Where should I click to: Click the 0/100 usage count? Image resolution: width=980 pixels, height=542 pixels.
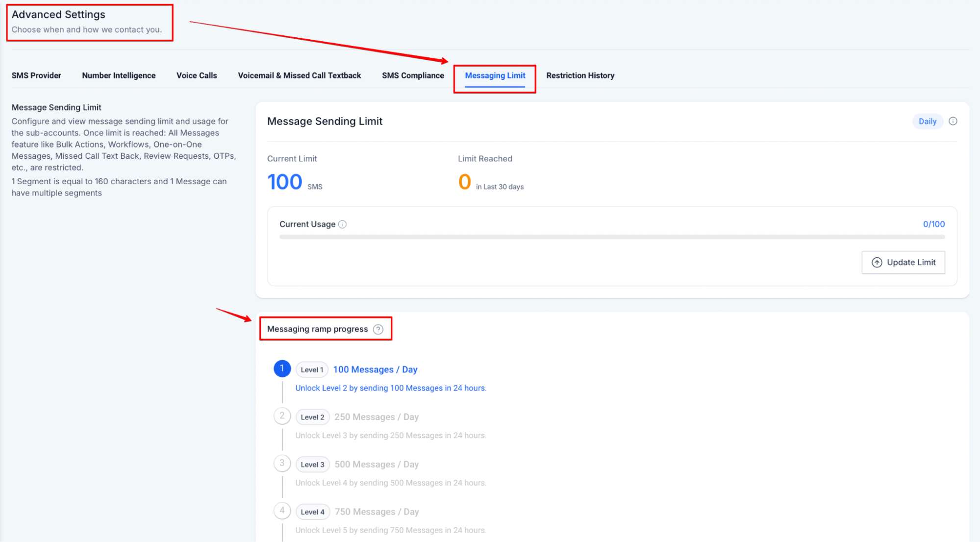pos(933,224)
